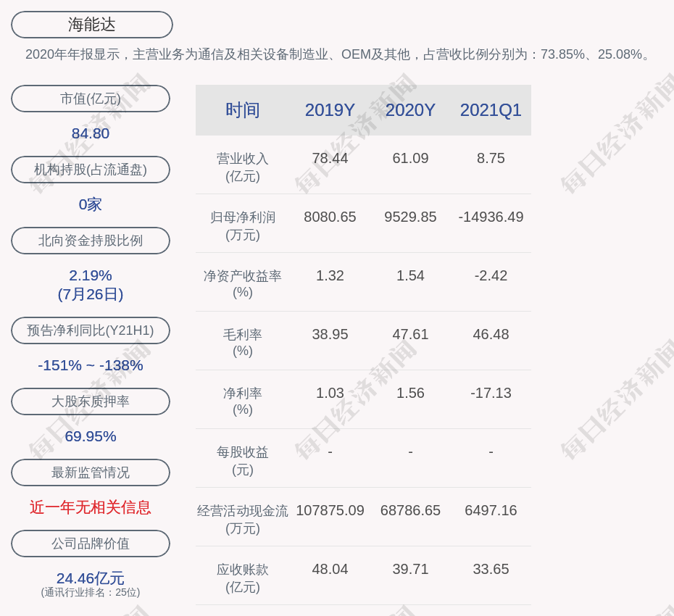
Task: Select net margin value 1.56
Action: [410, 393]
